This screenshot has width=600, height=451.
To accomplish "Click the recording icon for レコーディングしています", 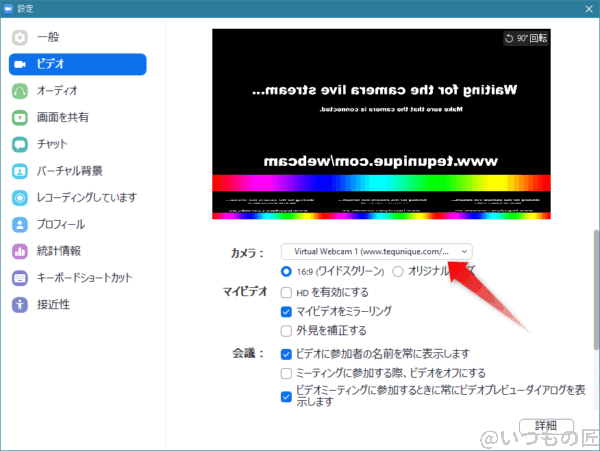I will [20, 198].
